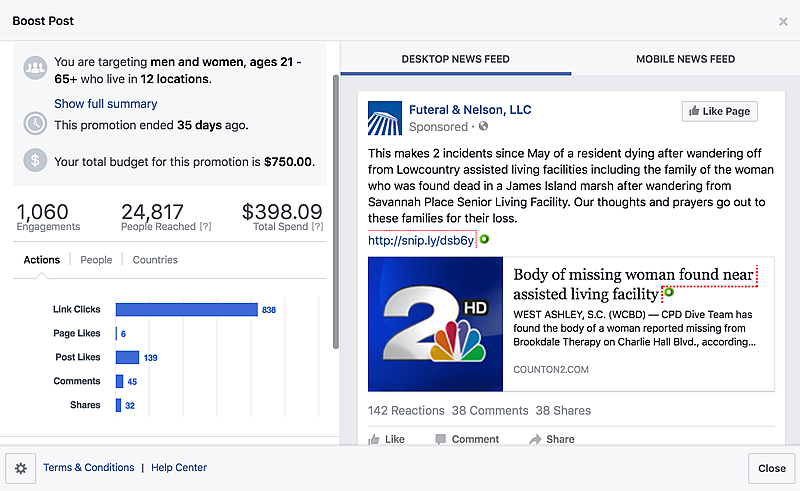Click the Like thumbs-up icon under post
The image size is (800, 491).
(x=374, y=439)
